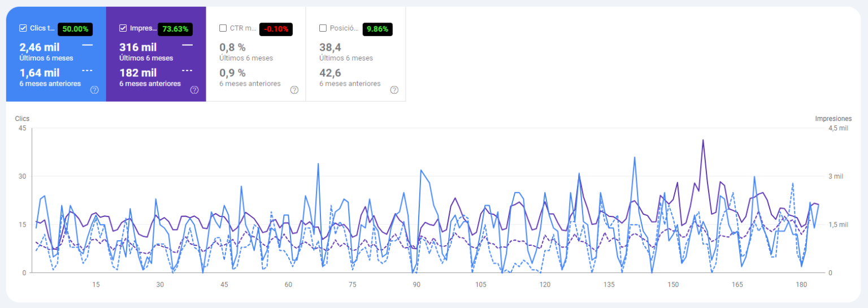Click the question mark in the CTR card
Image resolution: width=868 pixels, height=308 pixels.
(x=294, y=90)
